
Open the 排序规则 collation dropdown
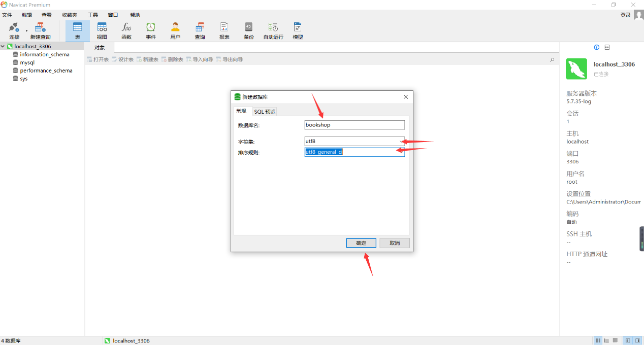(x=401, y=152)
